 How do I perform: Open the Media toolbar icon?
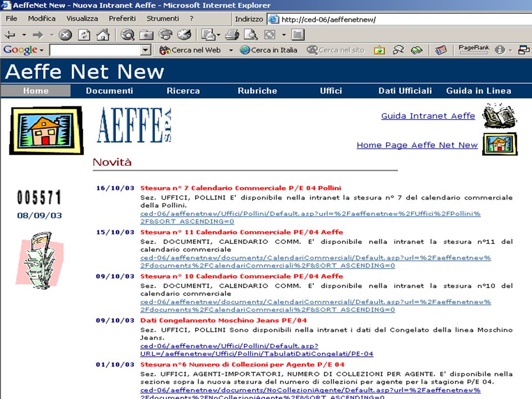(166, 34)
